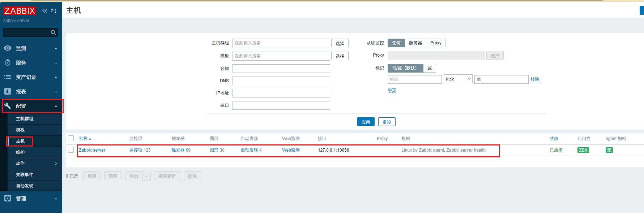
Task: Expand the 动作 submenu arrow
Action: click(x=56, y=164)
